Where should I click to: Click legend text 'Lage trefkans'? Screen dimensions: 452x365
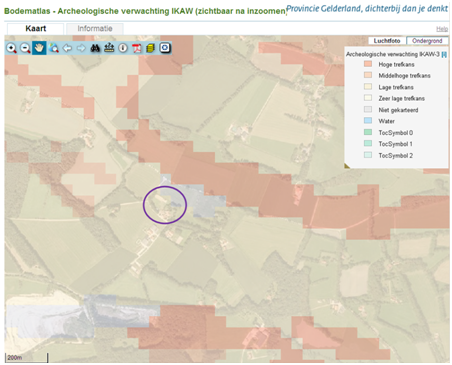[396, 87]
